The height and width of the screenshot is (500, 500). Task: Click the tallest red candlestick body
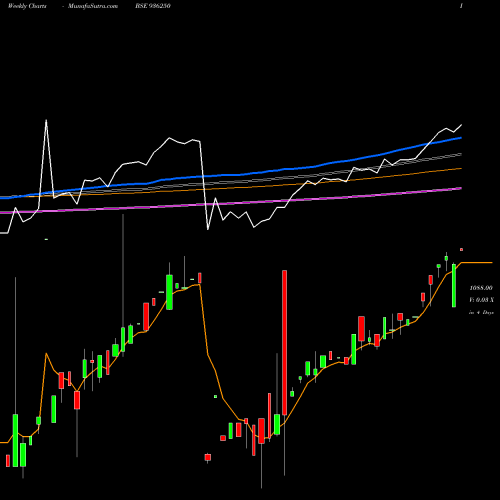(x=284, y=343)
